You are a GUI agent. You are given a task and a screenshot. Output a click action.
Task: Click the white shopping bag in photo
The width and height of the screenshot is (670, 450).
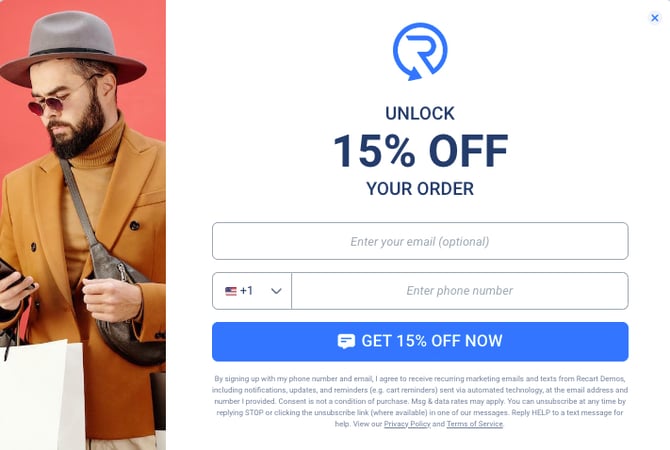point(41,395)
